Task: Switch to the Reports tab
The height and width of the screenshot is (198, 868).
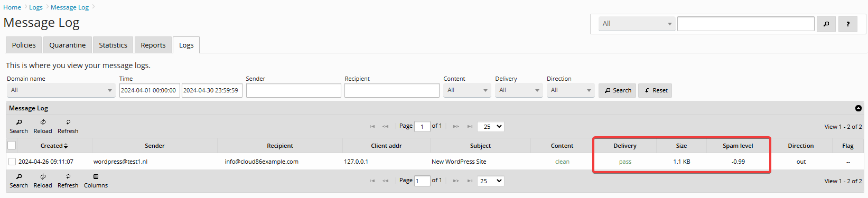Action: [x=153, y=45]
